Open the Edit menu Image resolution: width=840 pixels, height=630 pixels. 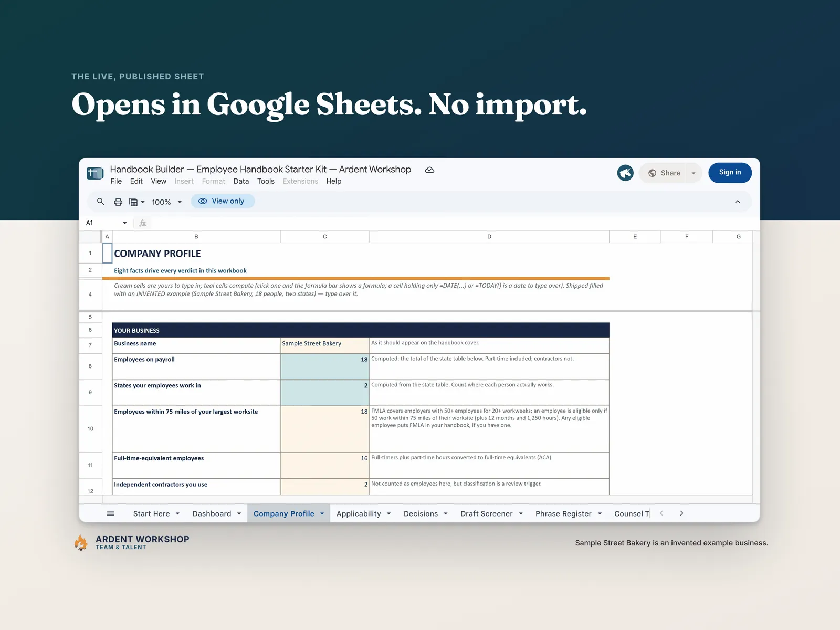pos(136,181)
